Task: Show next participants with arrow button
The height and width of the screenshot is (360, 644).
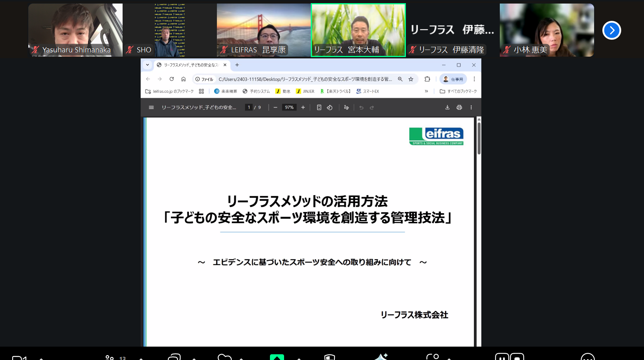Action: (611, 30)
